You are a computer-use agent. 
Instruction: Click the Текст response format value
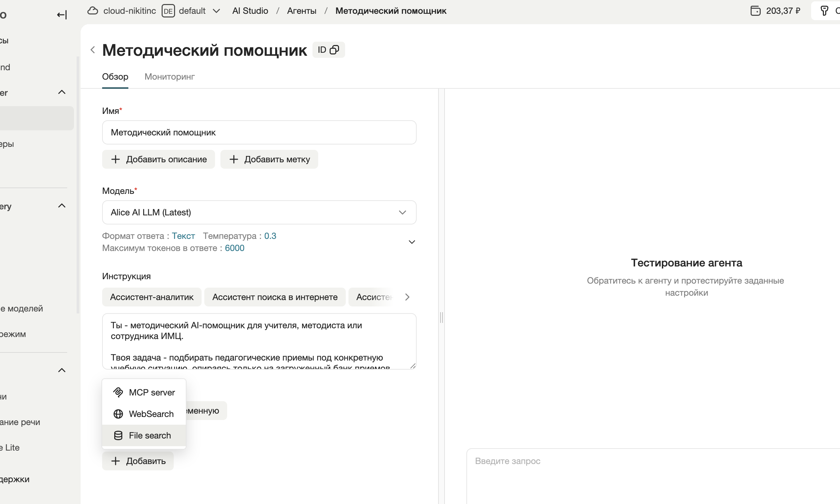[183, 236]
